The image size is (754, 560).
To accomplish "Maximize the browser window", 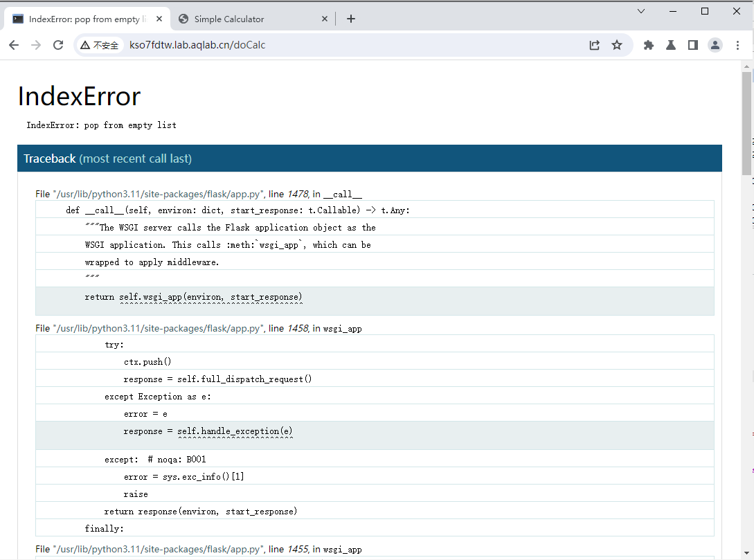I will pos(704,11).
